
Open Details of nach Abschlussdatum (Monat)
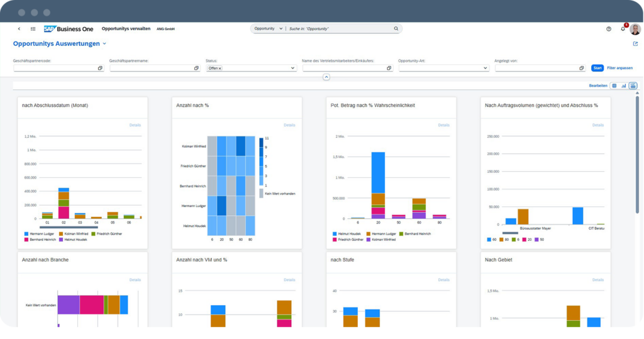135,125
